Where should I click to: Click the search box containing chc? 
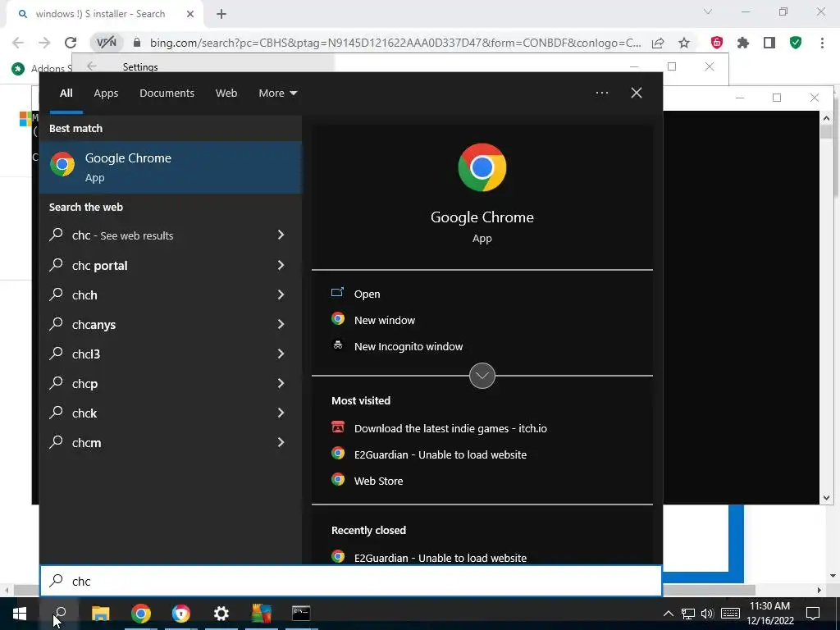(x=351, y=581)
